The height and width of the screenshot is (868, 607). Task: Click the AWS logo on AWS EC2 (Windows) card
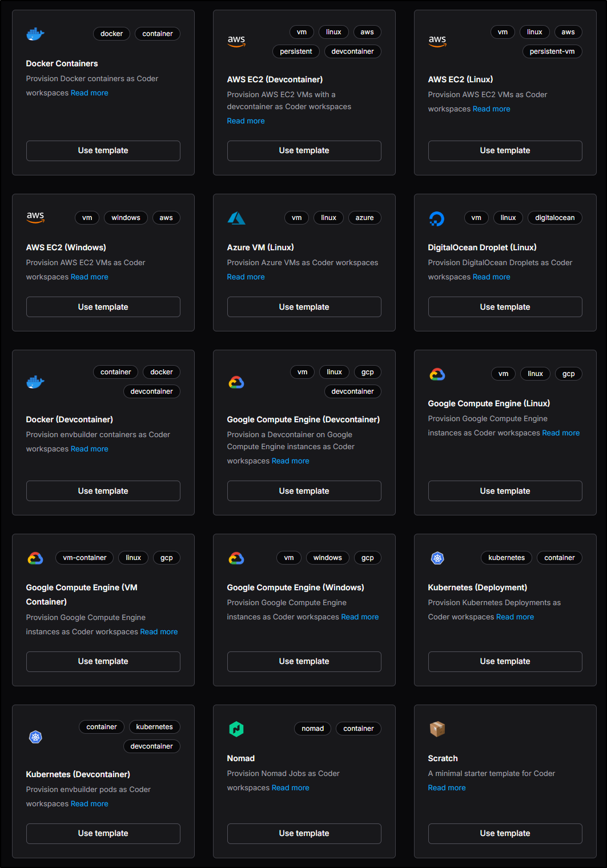tap(35, 217)
